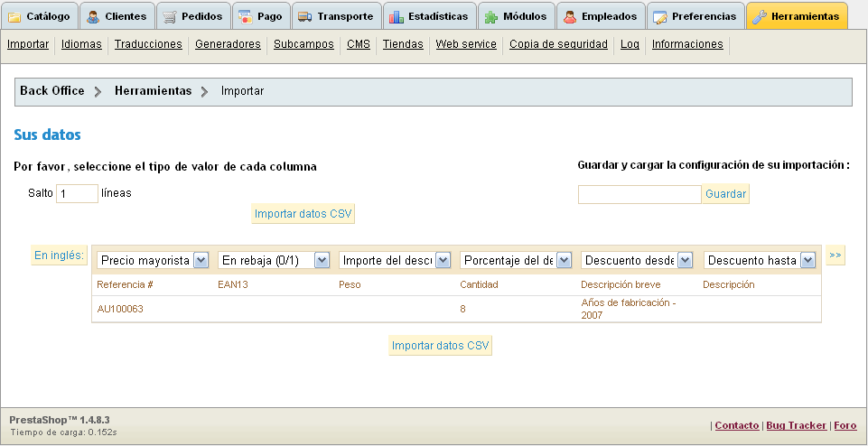868x446 pixels.
Task: Click the >> next columns button
Action: pos(835,256)
